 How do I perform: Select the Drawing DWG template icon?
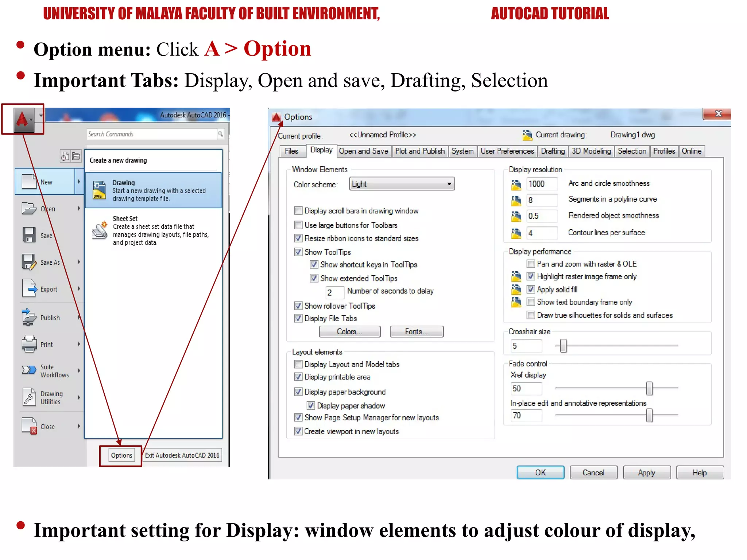pos(99,190)
